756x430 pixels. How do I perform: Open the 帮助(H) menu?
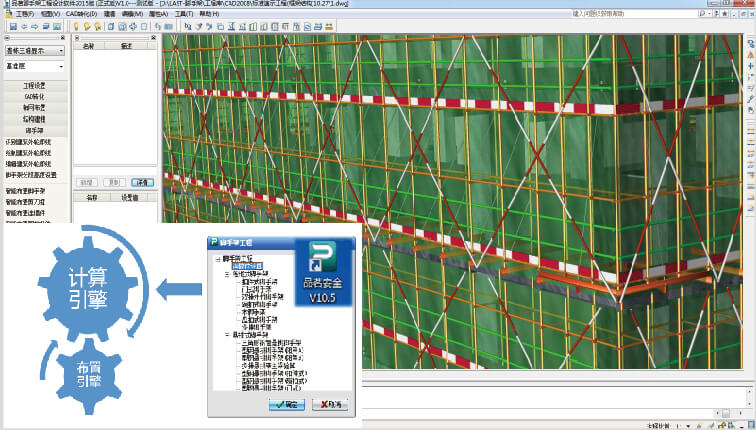tap(209, 14)
